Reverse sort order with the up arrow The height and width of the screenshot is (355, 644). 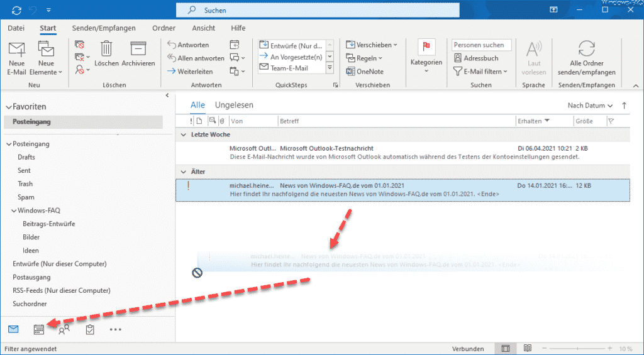tap(625, 106)
